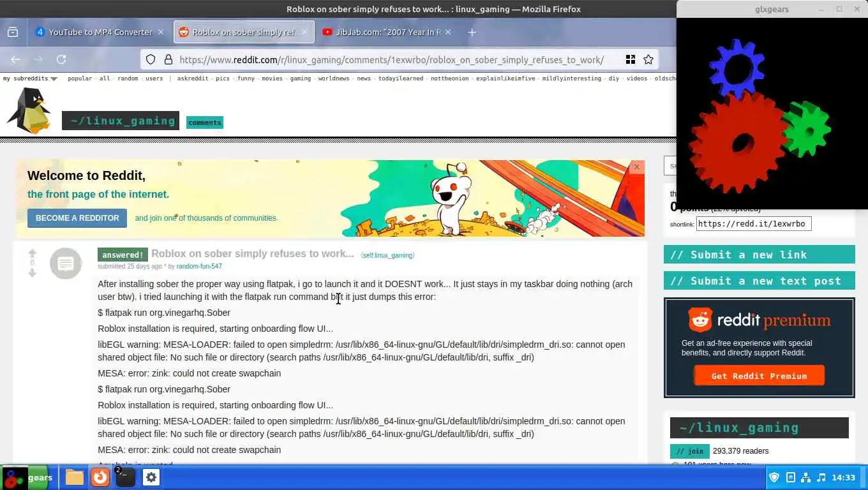The width and height of the screenshot is (868, 490).
Task: Close the JibJab.com tab
Action: 448,32
